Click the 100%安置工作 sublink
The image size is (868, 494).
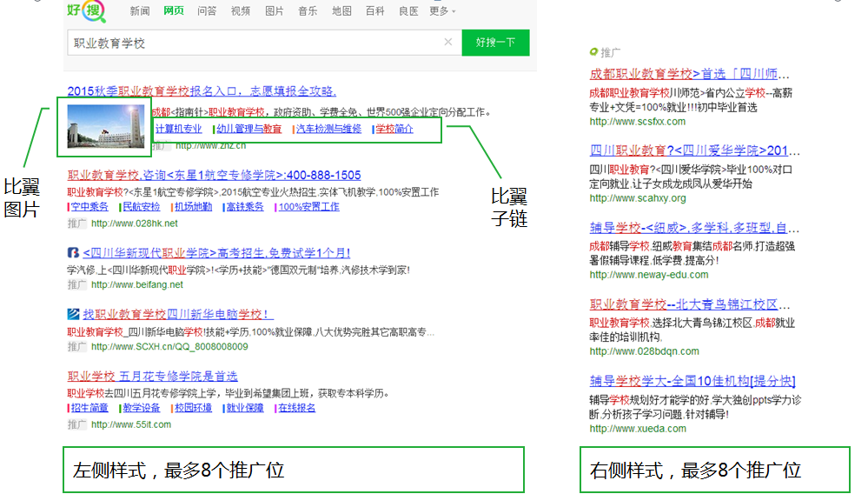[308, 207]
